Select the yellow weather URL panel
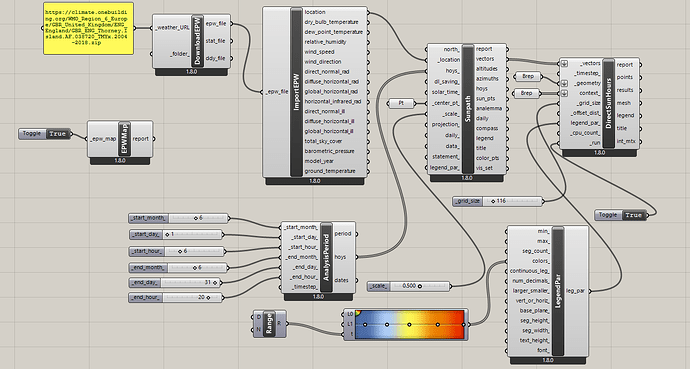 (x=88, y=29)
